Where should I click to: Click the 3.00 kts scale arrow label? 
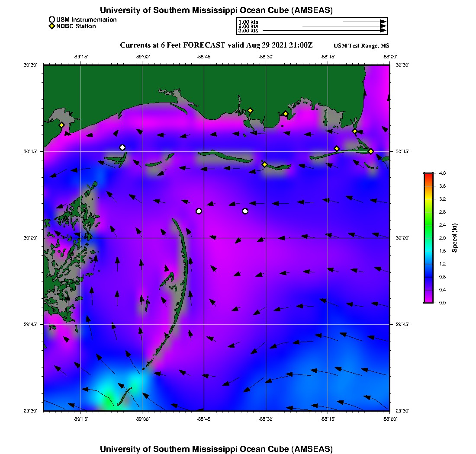point(248,31)
